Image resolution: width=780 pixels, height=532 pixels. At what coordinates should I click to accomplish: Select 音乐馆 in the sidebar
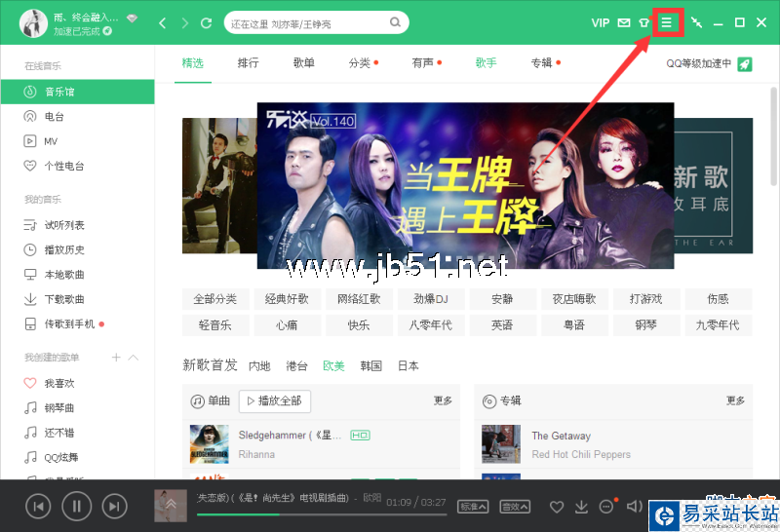tap(78, 92)
